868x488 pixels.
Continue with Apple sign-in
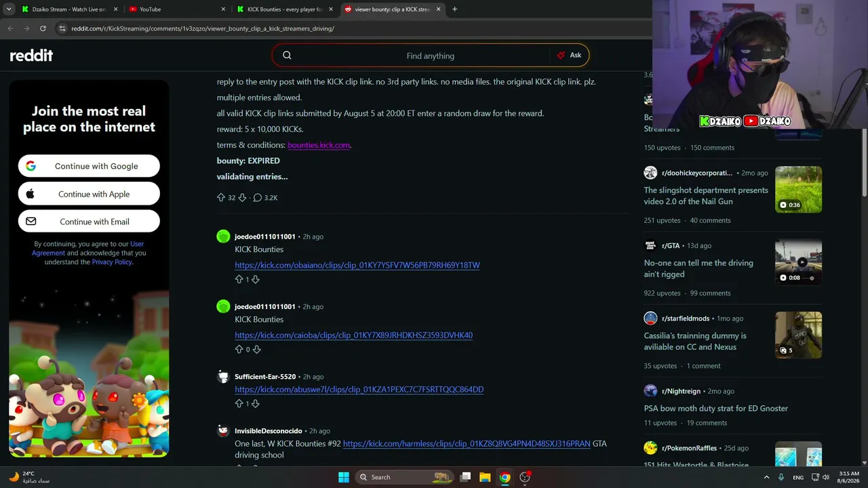[89, 194]
